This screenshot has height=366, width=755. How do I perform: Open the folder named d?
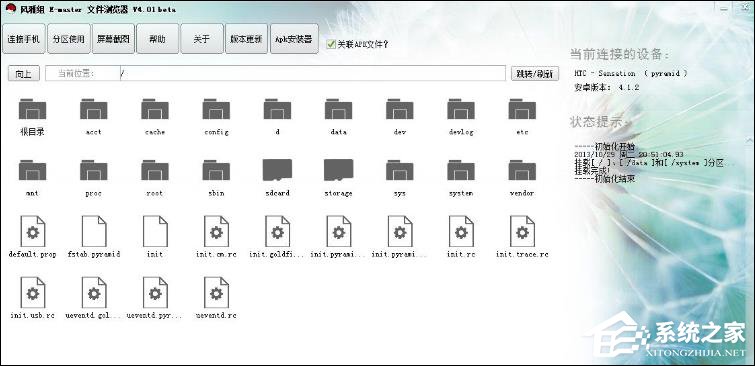tap(277, 109)
